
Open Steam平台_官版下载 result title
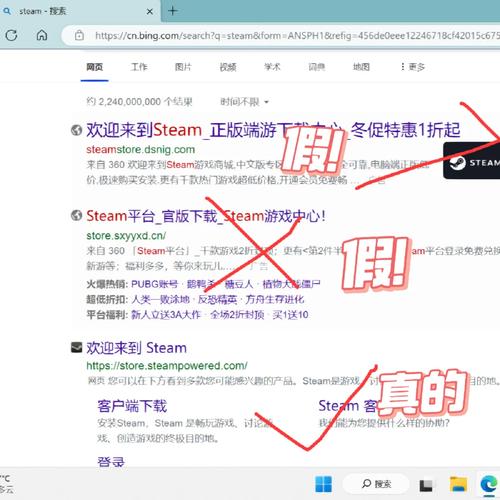pos(206,216)
